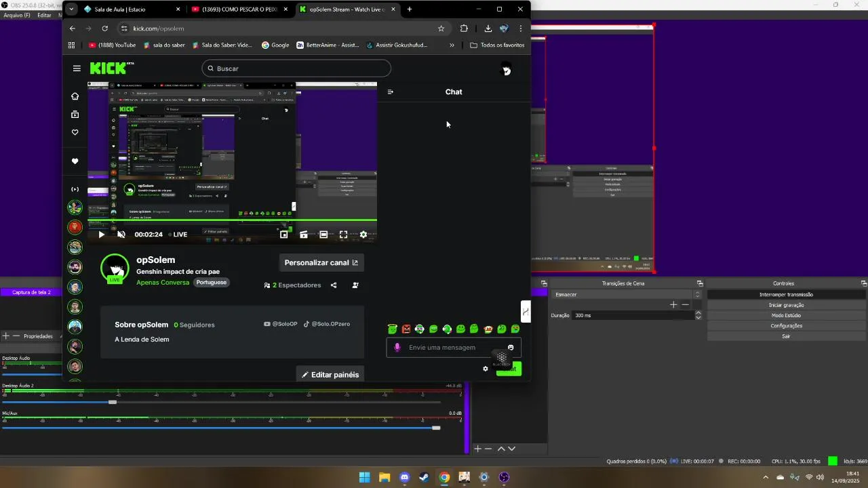The width and height of the screenshot is (868, 488).
Task: Click the filled heart icon in Kick sidebar
Action: tap(75, 161)
